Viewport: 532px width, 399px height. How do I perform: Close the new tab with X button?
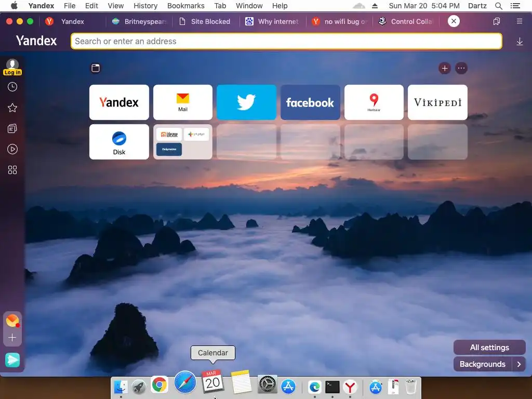point(454,21)
